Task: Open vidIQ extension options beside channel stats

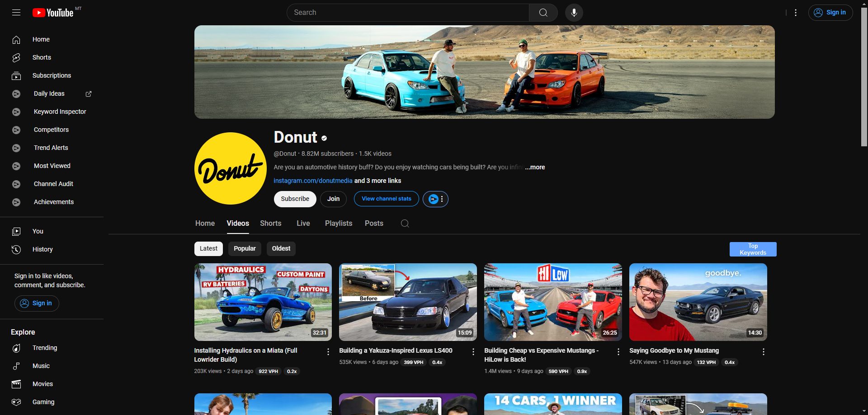Action: click(435, 199)
